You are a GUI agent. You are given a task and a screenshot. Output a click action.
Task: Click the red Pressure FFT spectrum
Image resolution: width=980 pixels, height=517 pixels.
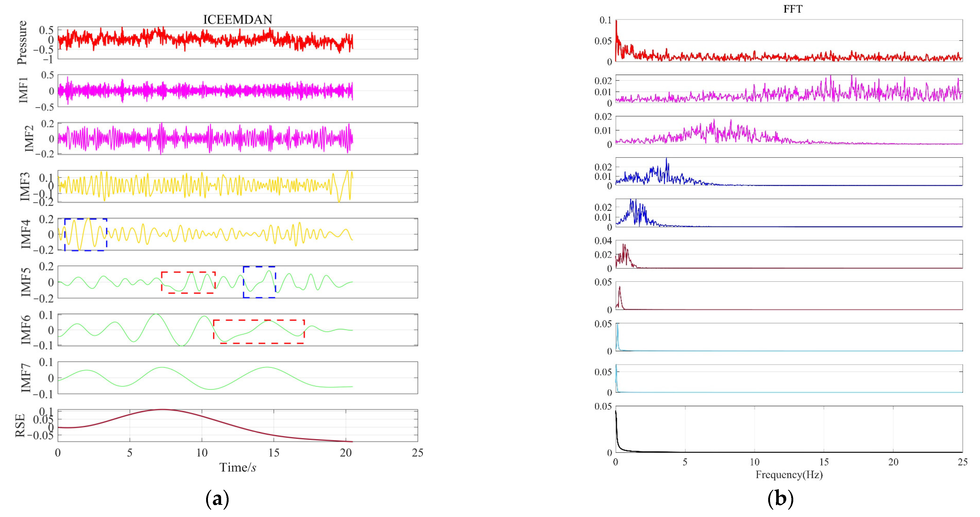[789, 41]
